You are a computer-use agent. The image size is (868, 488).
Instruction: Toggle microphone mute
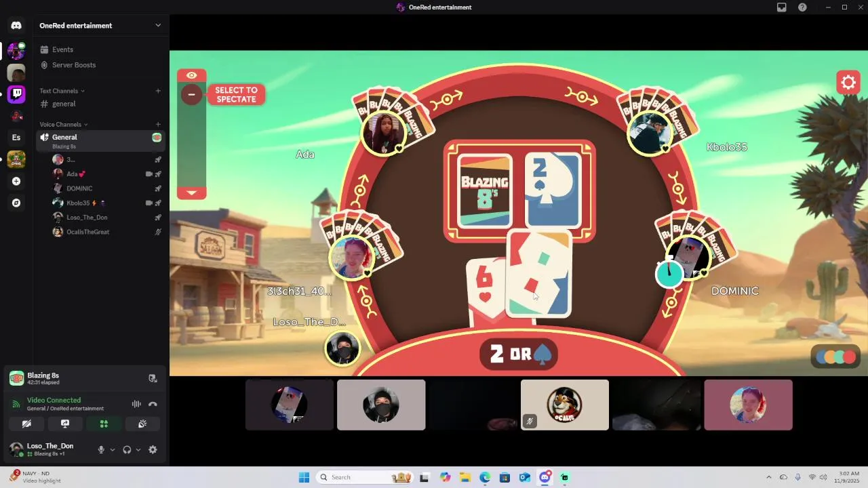101,449
